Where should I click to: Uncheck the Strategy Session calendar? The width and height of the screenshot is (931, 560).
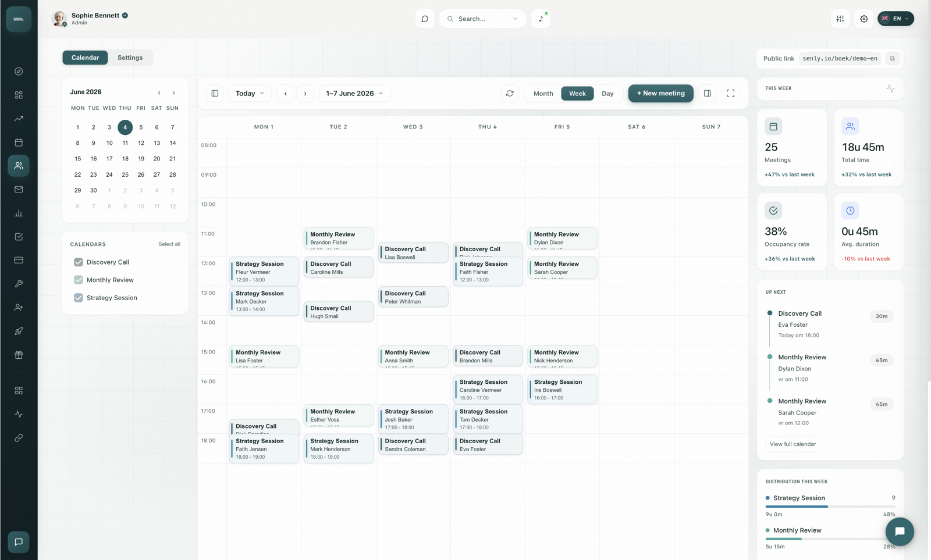click(x=79, y=298)
